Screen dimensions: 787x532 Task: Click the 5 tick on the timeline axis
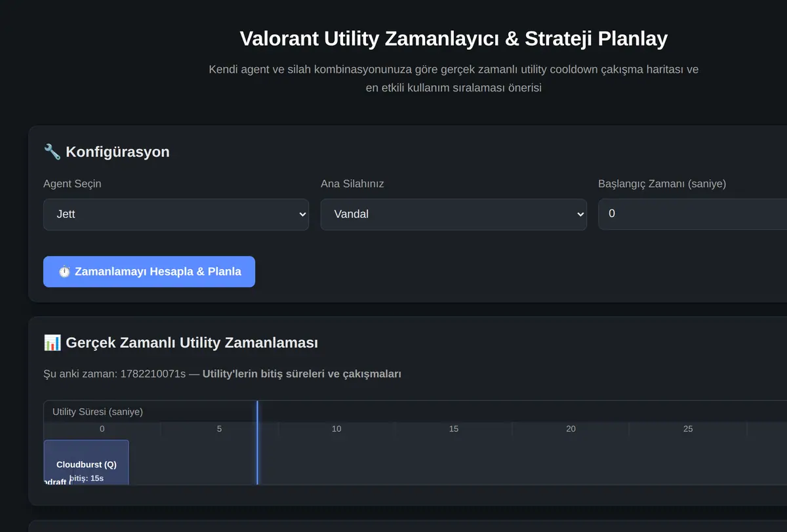[x=219, y=429]
